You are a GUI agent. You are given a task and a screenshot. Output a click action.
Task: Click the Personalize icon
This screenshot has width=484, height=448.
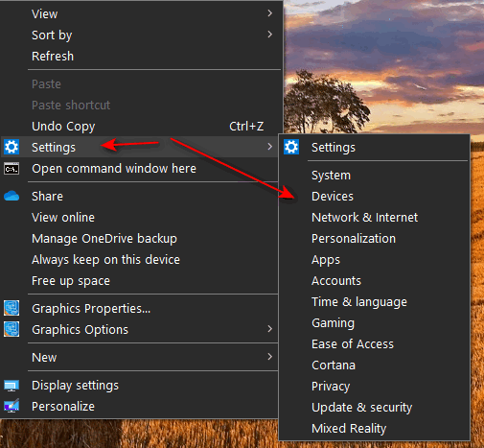(x=12, y=406)
